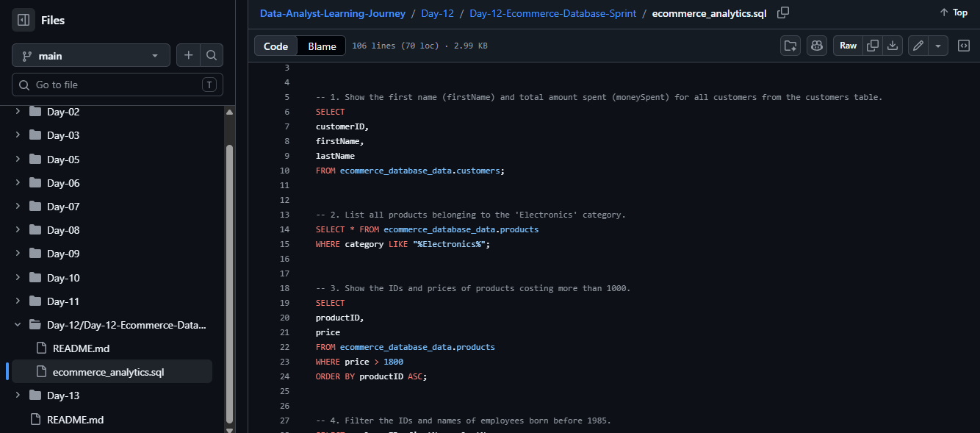Click the Files sidebar heading
This screenshot has height=433, width=980.
tap(53, 21)
